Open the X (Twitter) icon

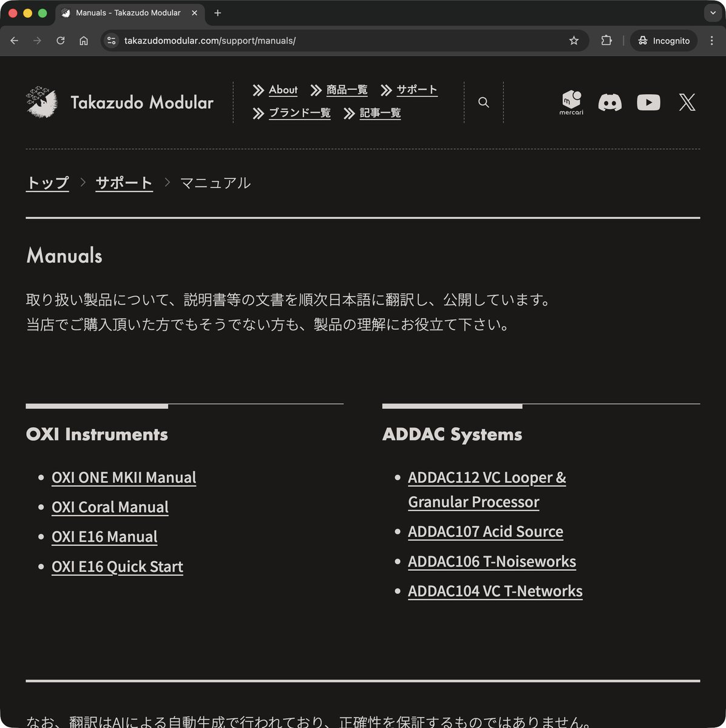coord(687,102)
